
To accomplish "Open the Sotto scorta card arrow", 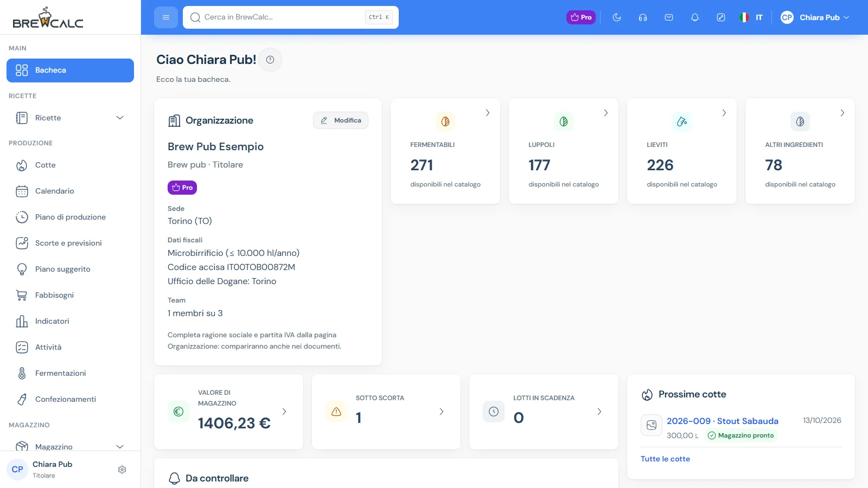I will click(x=442, y=412).
